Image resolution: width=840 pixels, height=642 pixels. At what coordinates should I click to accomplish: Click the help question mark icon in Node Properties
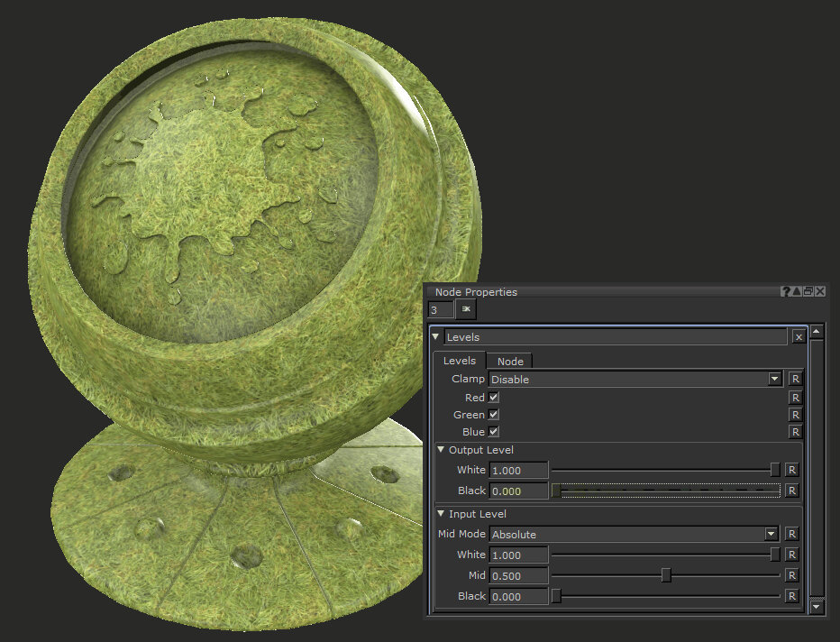coord(785,292)
